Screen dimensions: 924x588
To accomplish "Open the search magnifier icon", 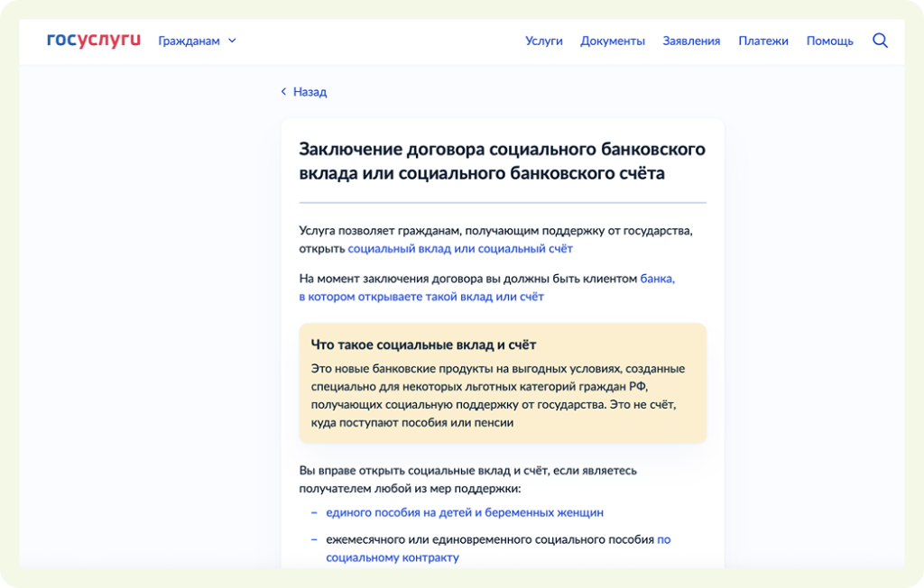I will click(x=880, y=41).
